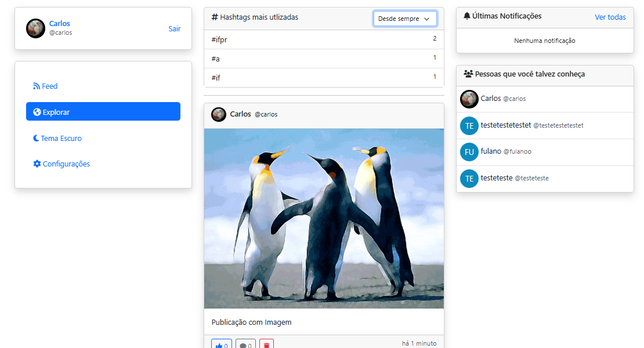
Task: Open the 'Desde sempre' time filter dropdown
Action: click(404, 19)
